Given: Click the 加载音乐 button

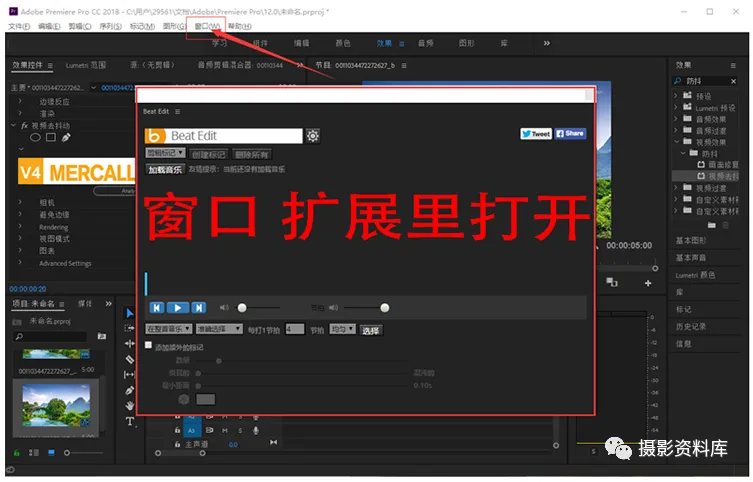Looking at the screenshot, I should (x=165, y=169).
